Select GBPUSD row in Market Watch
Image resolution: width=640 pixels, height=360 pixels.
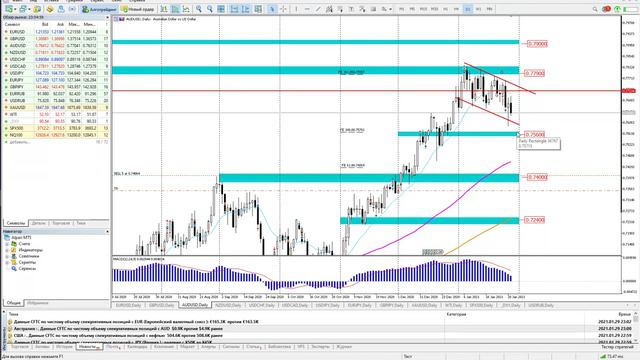click(x=56, y=38)
